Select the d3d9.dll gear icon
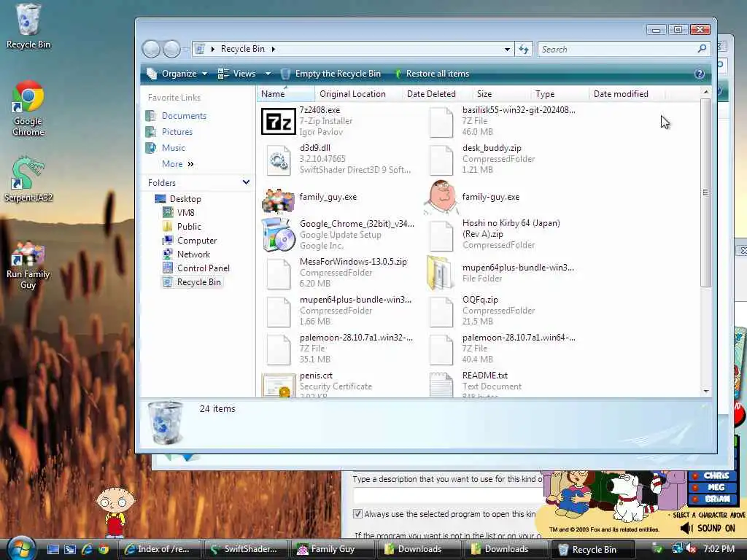747x560 pixels. point(278,160)
